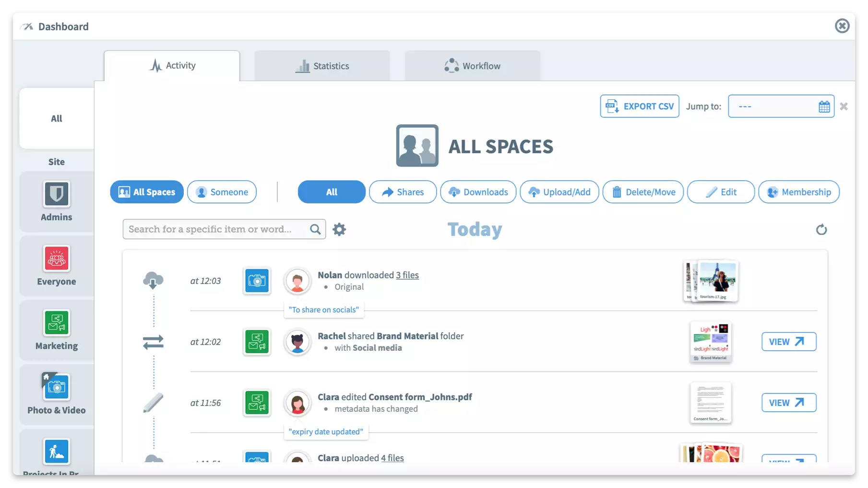Click the "with Social media" detail
The height and width of the screenshot is (488, 868).
[368, 348]
